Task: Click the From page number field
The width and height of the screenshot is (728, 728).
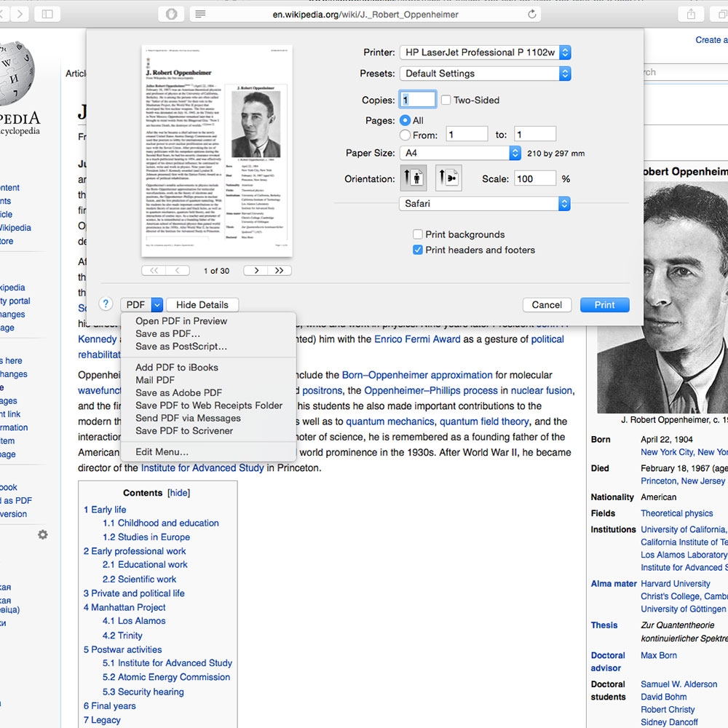Action: click(467, 134)
